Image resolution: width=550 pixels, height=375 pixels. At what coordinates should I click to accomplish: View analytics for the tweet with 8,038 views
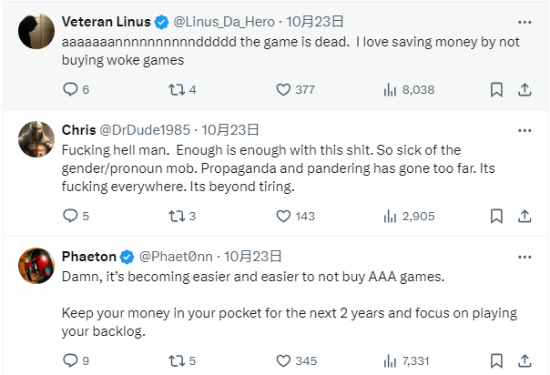pos(409,90)
